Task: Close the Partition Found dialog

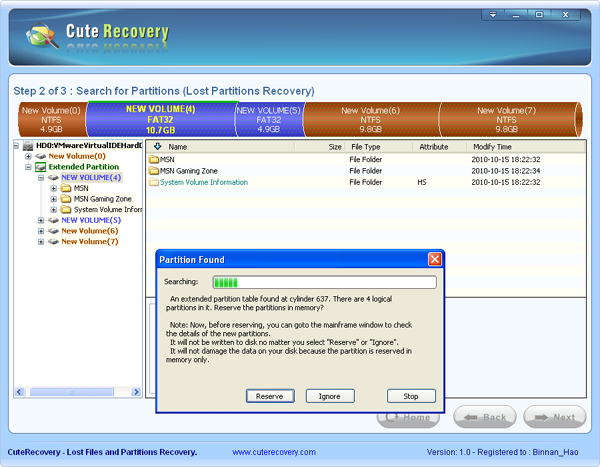Action: tap(435, 260)
